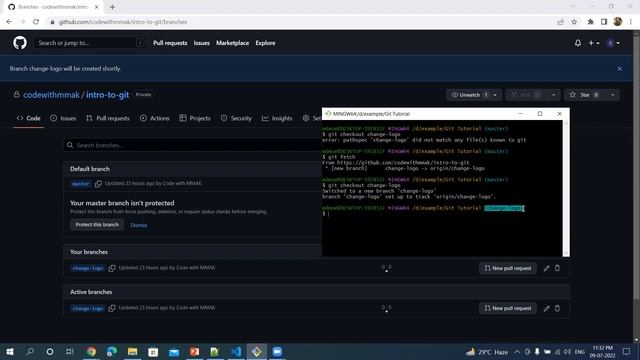Viewport: 640px width, 360px height.
Task: Open Chrome side panel icon
Action: [604, 22]
